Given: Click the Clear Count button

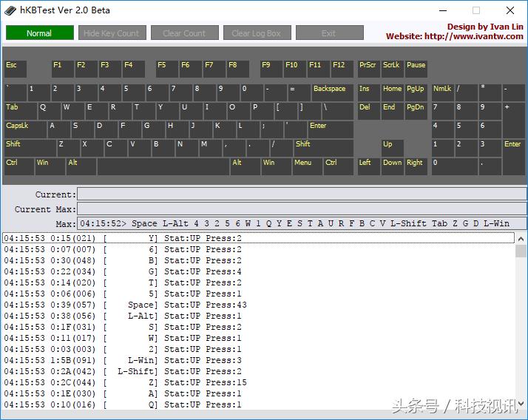Looking at the screenshot, I should point(185,33).
